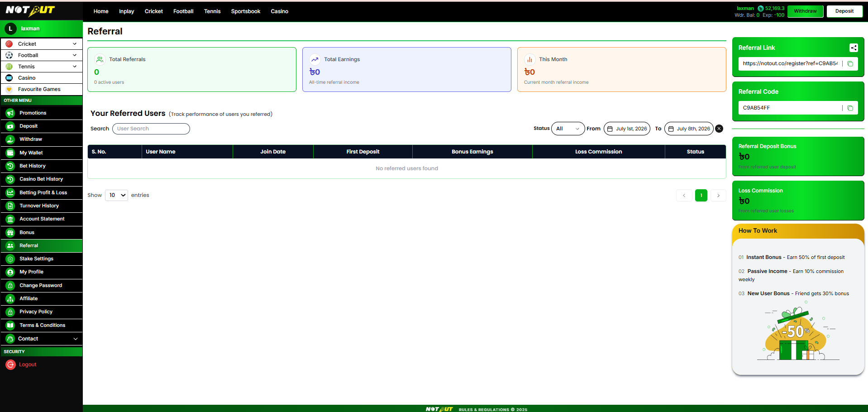The image size is (868, 412).
Task: Expand the Contact sidebar section
Action: pyautogui.click(x=42, y=339)
